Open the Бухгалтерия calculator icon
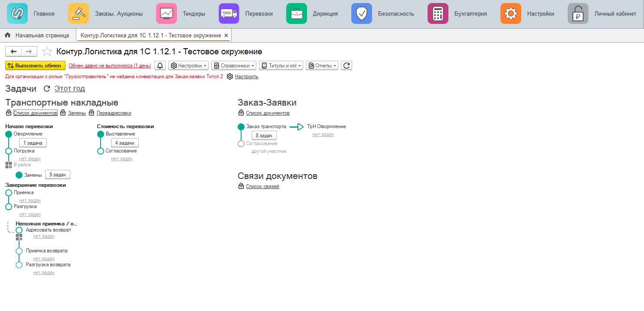644x311 pixels. [x=438, y=13]
